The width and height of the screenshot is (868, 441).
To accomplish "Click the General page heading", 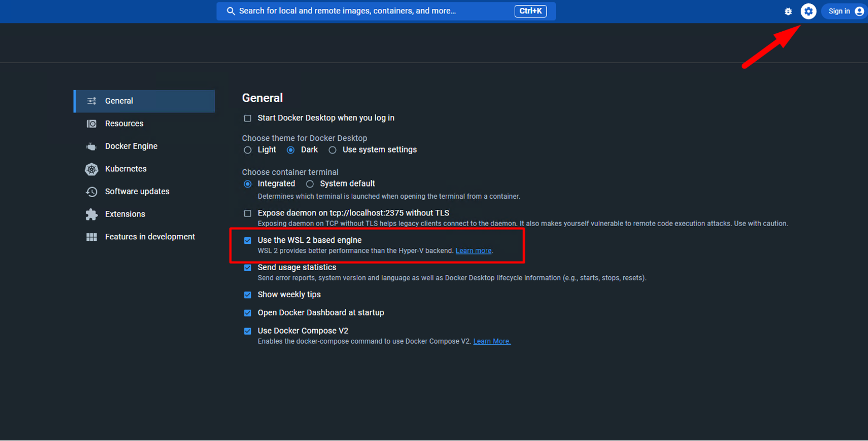I will (263, 98).
